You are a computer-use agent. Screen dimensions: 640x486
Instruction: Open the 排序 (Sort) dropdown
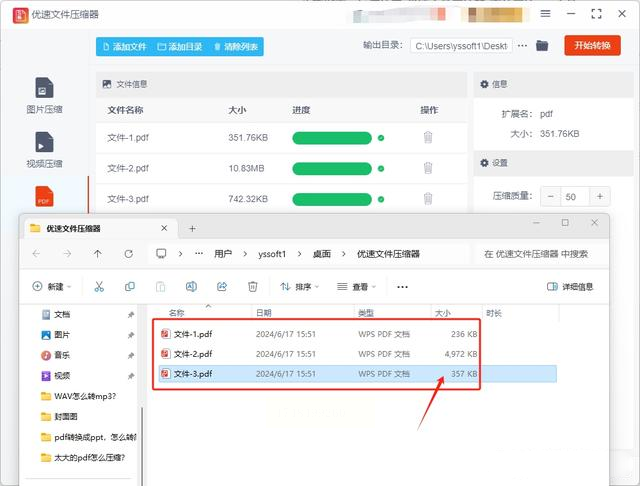coord(299,287)
